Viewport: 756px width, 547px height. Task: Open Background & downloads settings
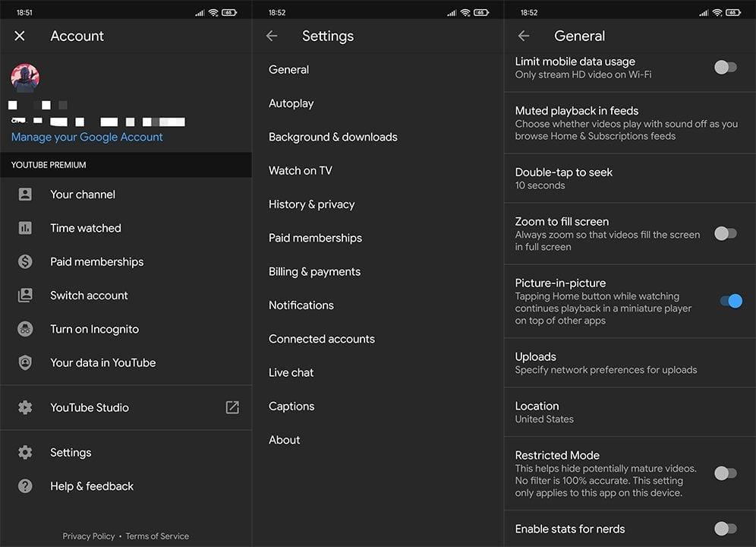pos(378,137)
